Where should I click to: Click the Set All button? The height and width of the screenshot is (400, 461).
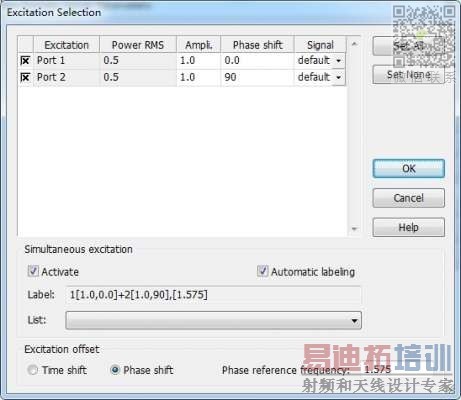pos(408,46)
